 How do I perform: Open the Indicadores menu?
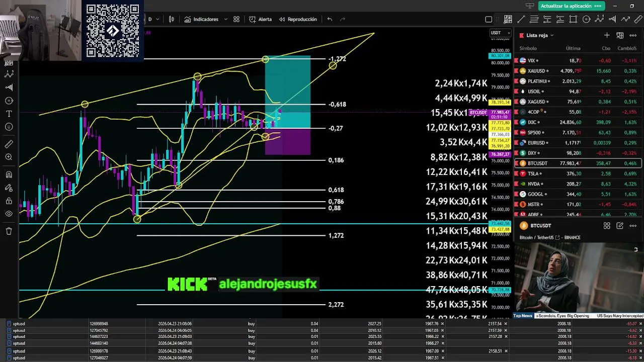coord(201,19)
